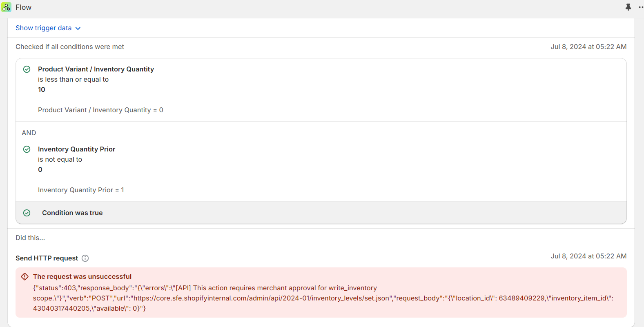The width and height of the screenshot is (644, 327).
Task: Pin the Flow app with the pin icon
Action: coord(628,7)
